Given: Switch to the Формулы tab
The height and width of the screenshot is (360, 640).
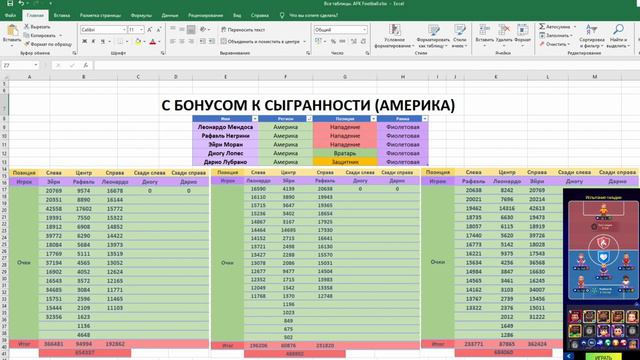Looking at the screenshot, I should coord(141,16).
